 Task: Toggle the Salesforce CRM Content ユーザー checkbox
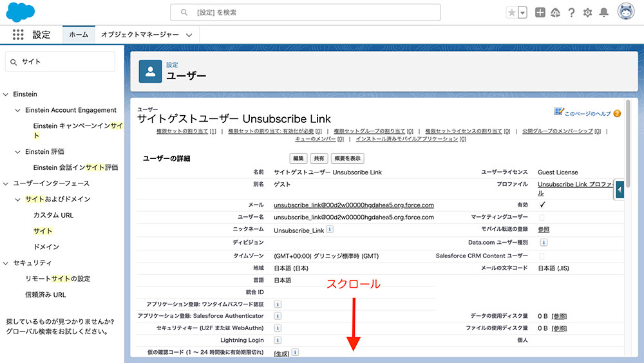[542, 256]
